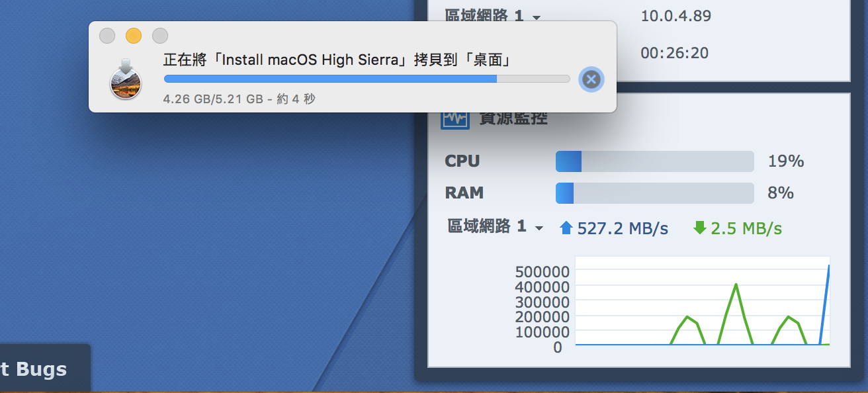Viewport: 868px width, 393px height.
Task: Open the 區域網路 1 dropdown above the chart
Action: pyautogui.click(x=496, y=228)
